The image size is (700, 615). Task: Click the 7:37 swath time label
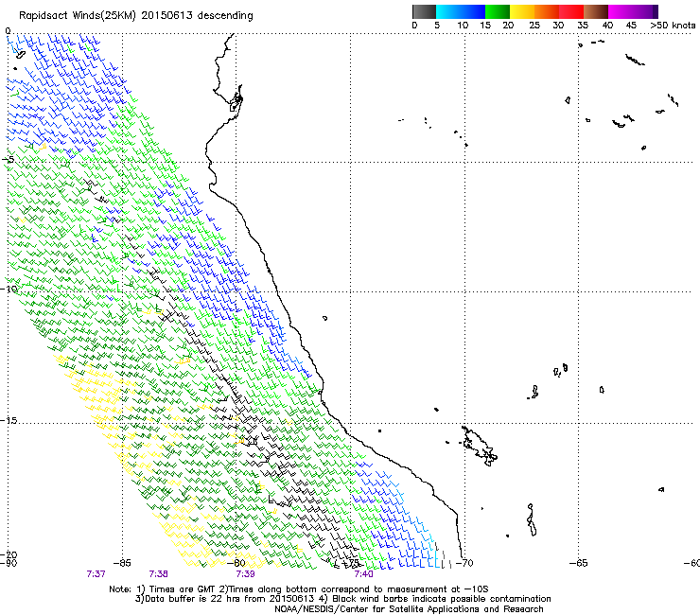[96, 574]
